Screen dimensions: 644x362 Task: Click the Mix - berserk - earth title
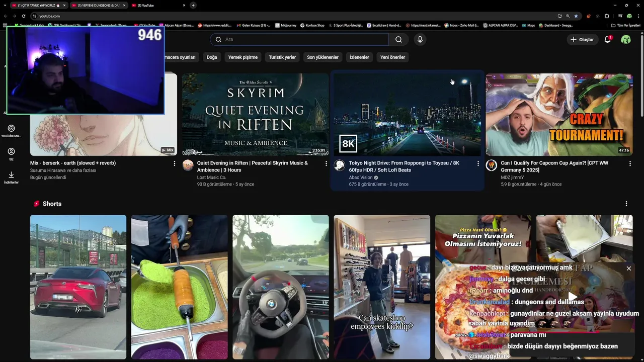point(73,163)
